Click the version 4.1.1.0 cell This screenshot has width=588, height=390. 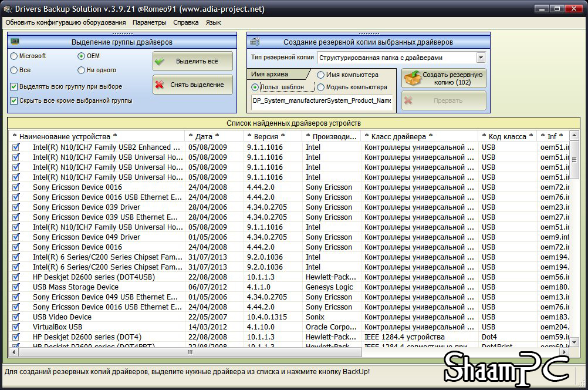point(258,287)
